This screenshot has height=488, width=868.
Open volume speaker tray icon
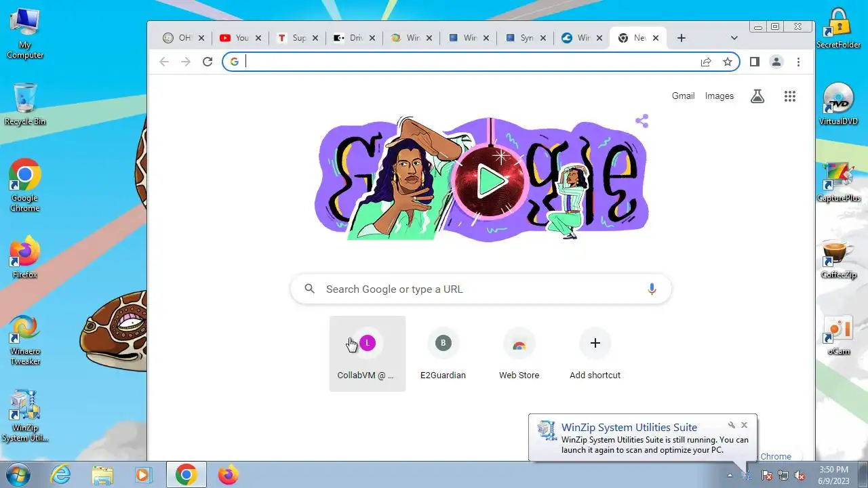(x=800, y=475)
